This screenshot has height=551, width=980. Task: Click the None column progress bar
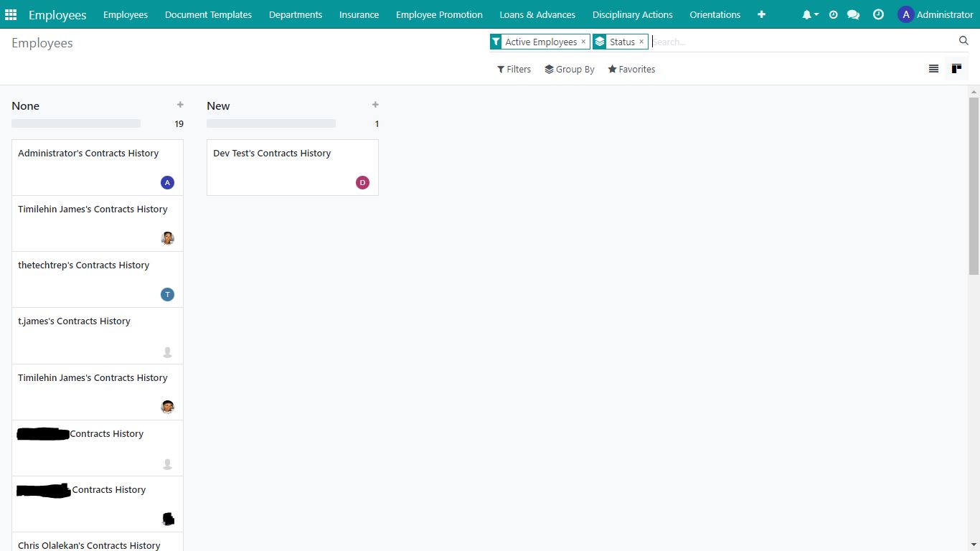(76, 123)
